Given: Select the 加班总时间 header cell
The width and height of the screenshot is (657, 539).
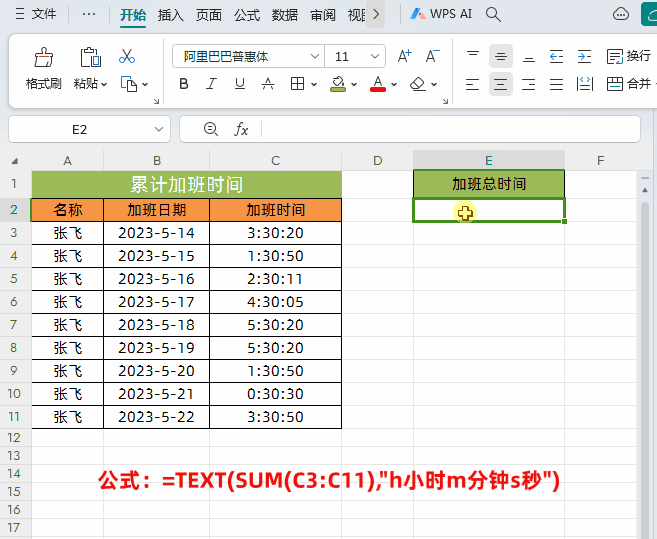Looking at the screenshot, I should pyautogui.click(x=489, y=184).
